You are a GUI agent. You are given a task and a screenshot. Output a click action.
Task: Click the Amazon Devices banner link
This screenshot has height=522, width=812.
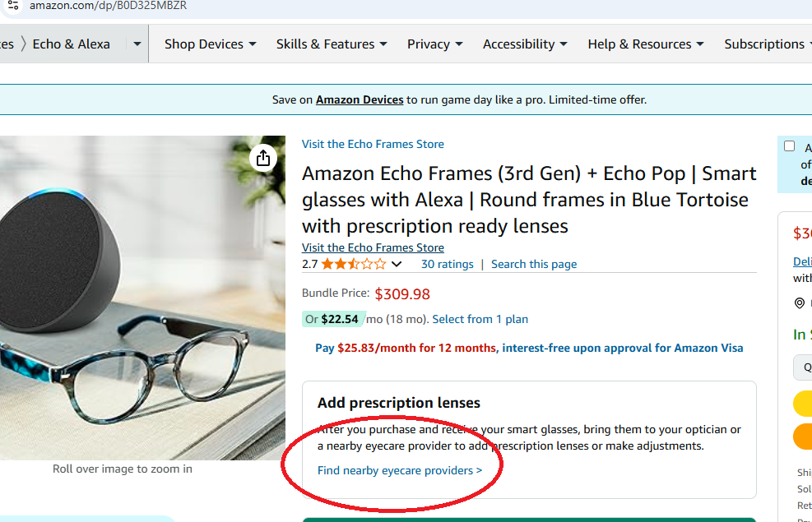tap(360, 99)
